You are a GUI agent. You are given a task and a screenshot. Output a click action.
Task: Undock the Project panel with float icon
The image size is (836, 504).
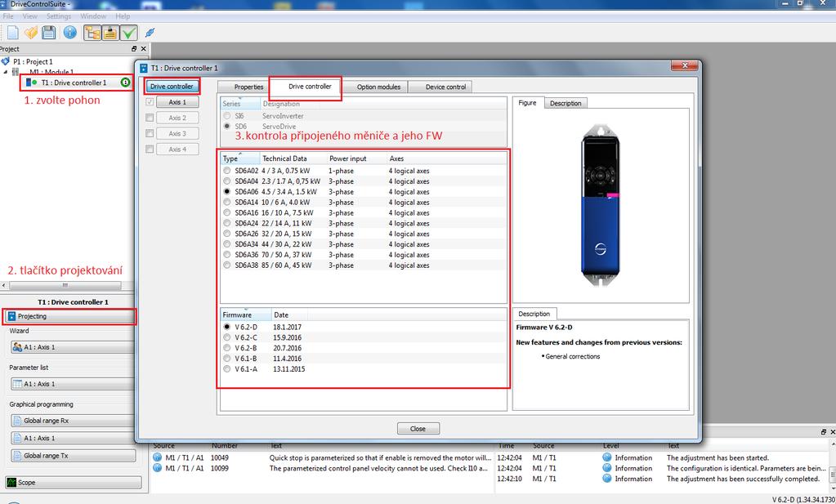tap(134, 49)
